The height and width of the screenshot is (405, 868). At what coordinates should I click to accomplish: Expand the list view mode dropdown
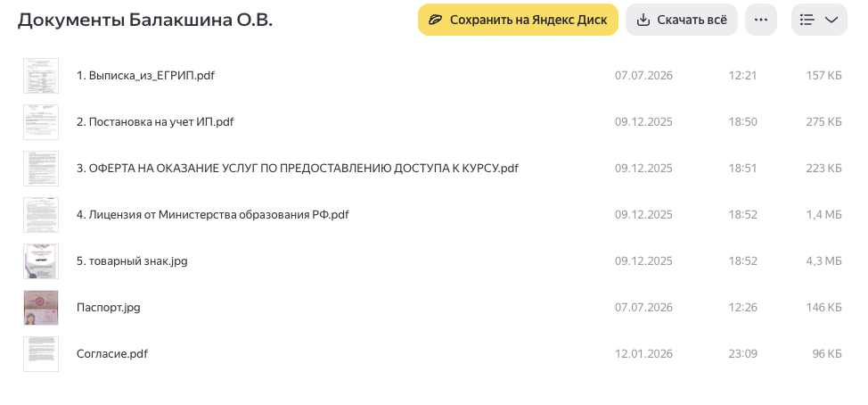819,20
